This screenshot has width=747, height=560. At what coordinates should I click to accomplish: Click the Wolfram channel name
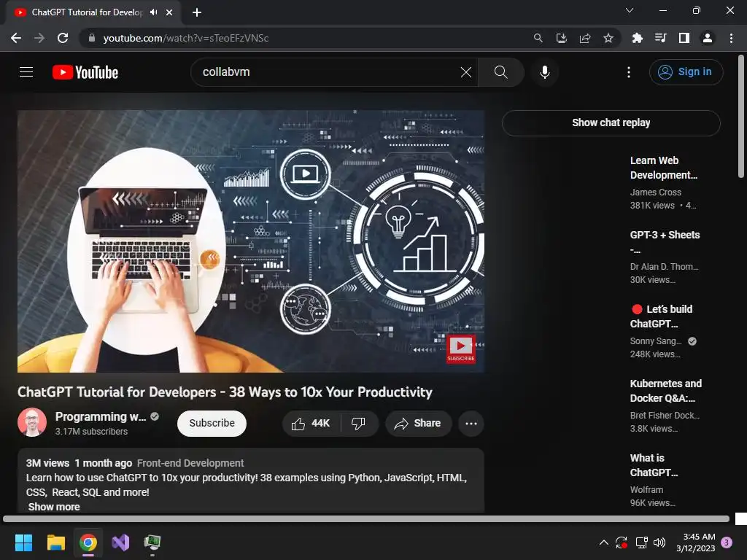(646, 489)
